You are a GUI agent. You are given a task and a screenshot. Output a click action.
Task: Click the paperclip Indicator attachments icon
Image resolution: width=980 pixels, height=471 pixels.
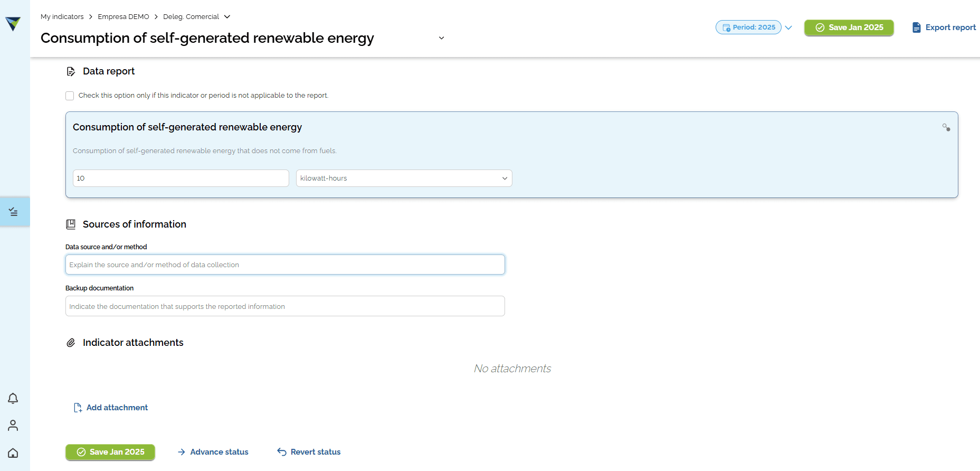pos(71,343)
